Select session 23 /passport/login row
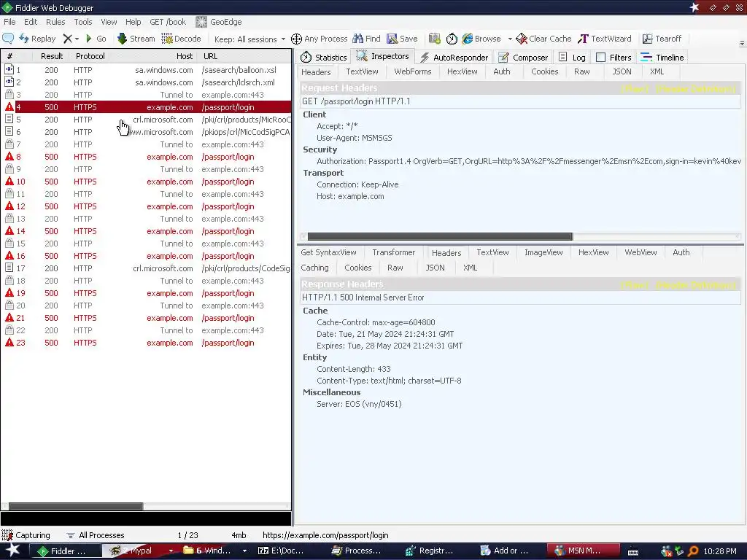This screenshot has width=747, height=560. coord(146,343)
